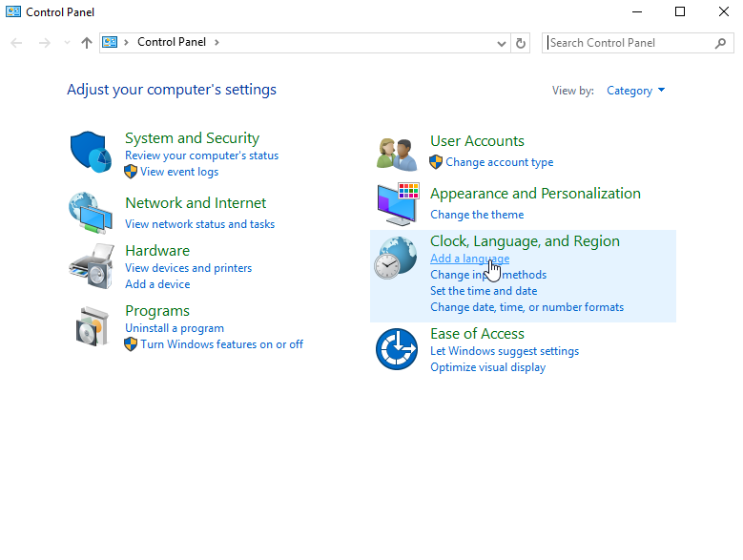Refresh the Control Panel view
The width and height of the screenshot is (743, 560).
click(x=520, y=43)
